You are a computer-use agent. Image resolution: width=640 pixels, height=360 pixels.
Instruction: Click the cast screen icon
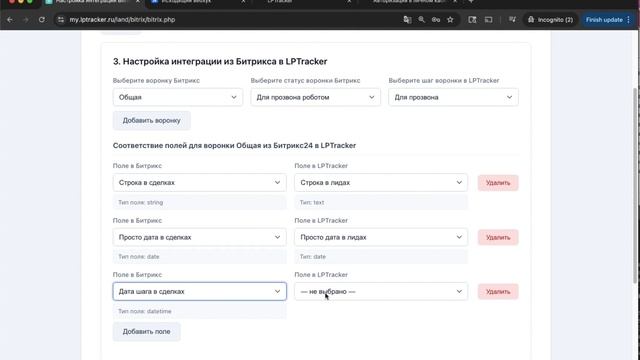click(488, 20)
